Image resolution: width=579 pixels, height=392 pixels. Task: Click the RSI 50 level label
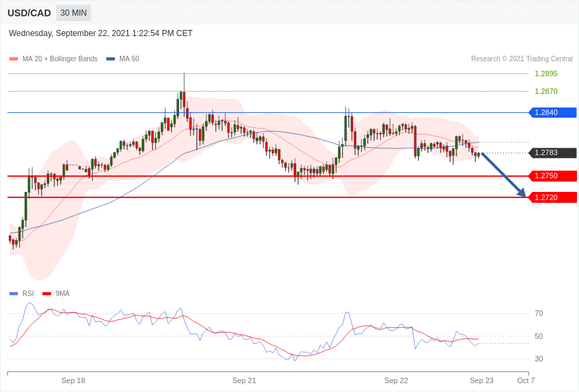click(539, 336)
